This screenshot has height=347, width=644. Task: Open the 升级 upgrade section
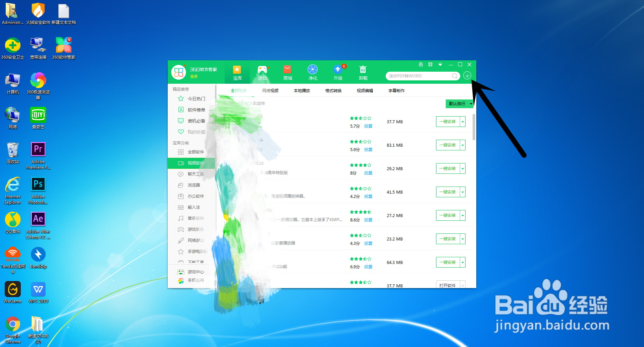338,73
